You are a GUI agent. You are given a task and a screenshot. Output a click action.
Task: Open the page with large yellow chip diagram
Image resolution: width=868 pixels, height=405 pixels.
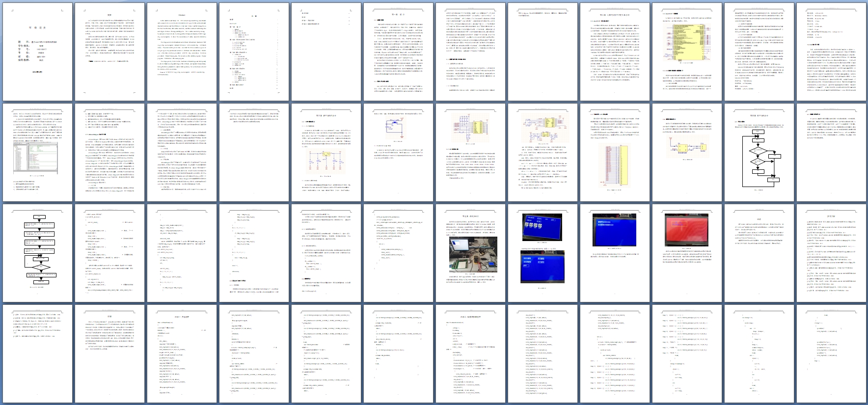point(687,52)
